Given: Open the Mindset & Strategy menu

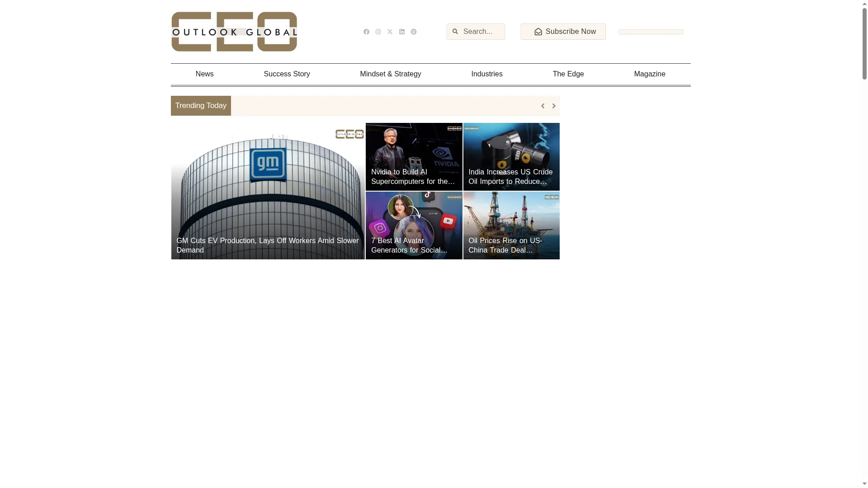Looking at the screenshot, I should (390, 74).
